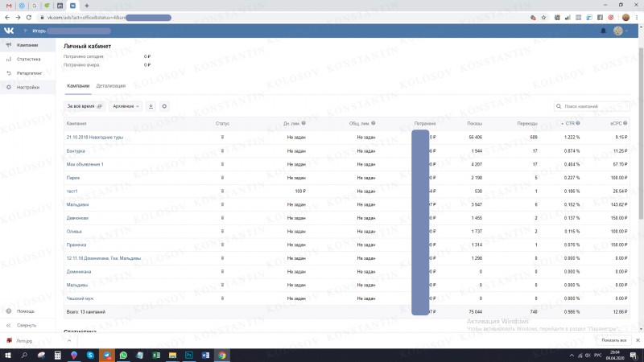644x362 pixels.
Task: Show help tooltip for Дн. лим.
Action: [303, 123]
